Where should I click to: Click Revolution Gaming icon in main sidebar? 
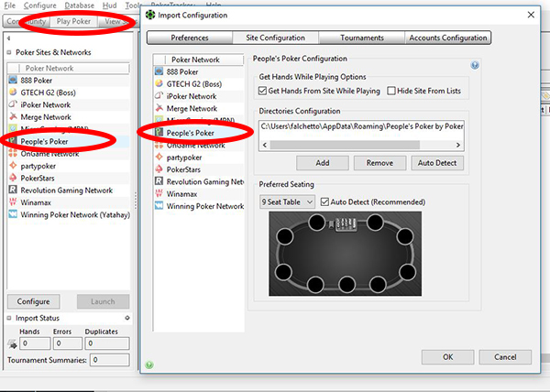tap(13, 190)
